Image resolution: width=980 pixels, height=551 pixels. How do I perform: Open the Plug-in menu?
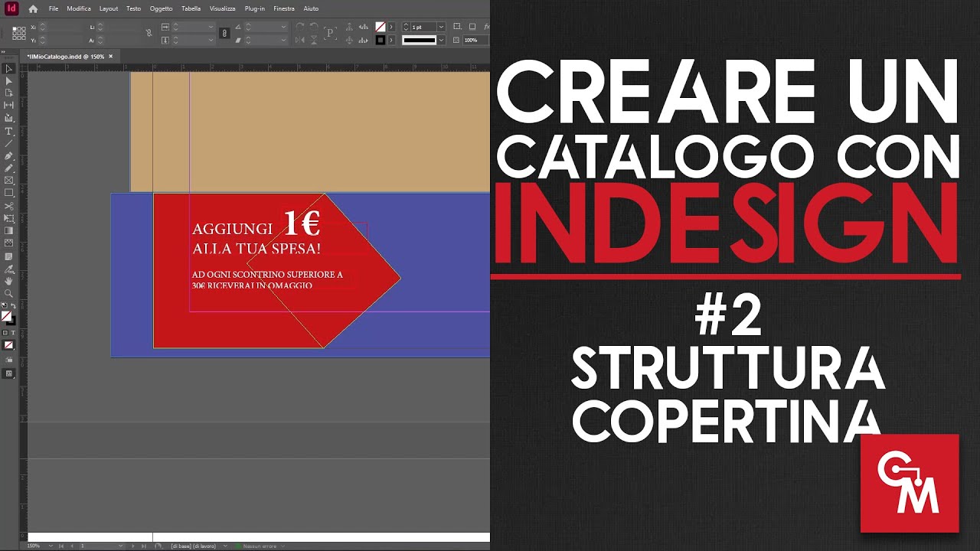255,8
